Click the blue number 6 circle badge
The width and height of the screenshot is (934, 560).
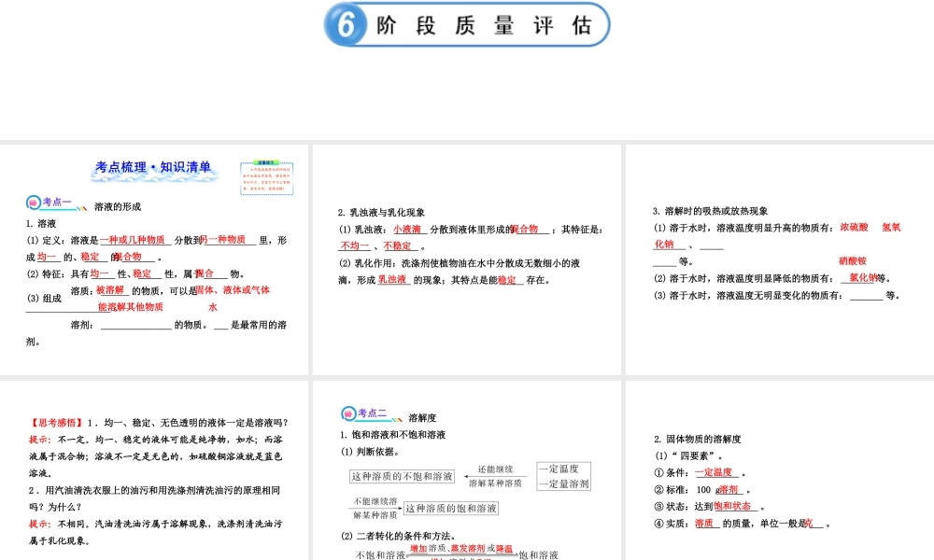click(346, 24)
